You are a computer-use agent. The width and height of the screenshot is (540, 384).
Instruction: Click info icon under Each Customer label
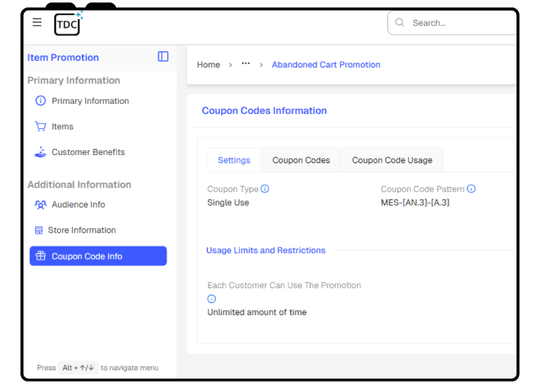pos(211,299)
